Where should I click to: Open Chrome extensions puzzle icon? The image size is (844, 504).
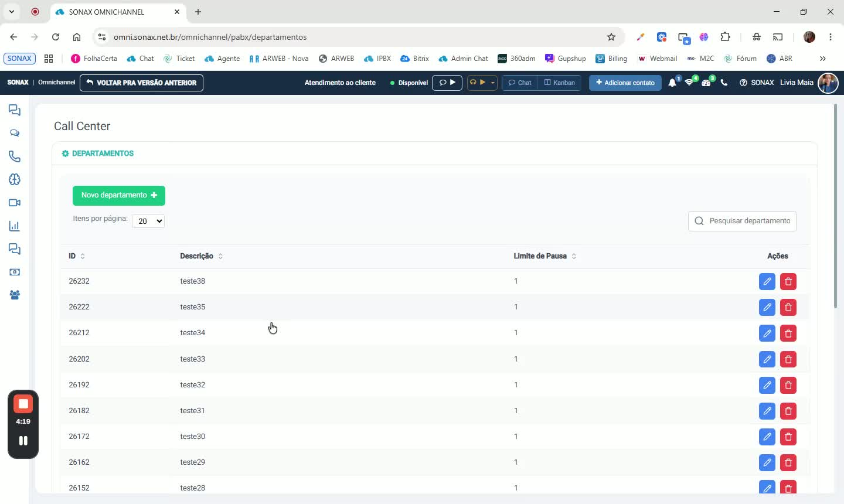point(726,37)
